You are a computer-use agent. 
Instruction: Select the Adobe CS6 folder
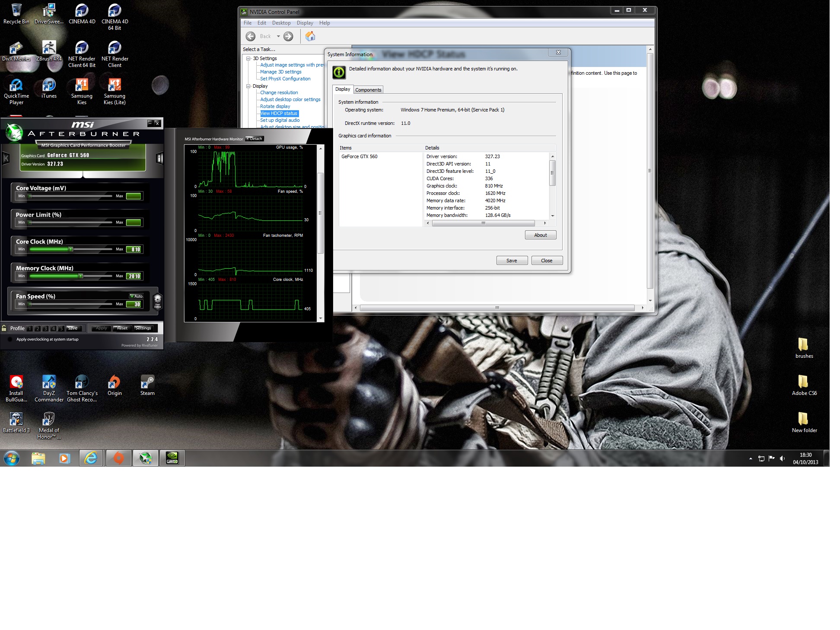(x=804, y=385)
